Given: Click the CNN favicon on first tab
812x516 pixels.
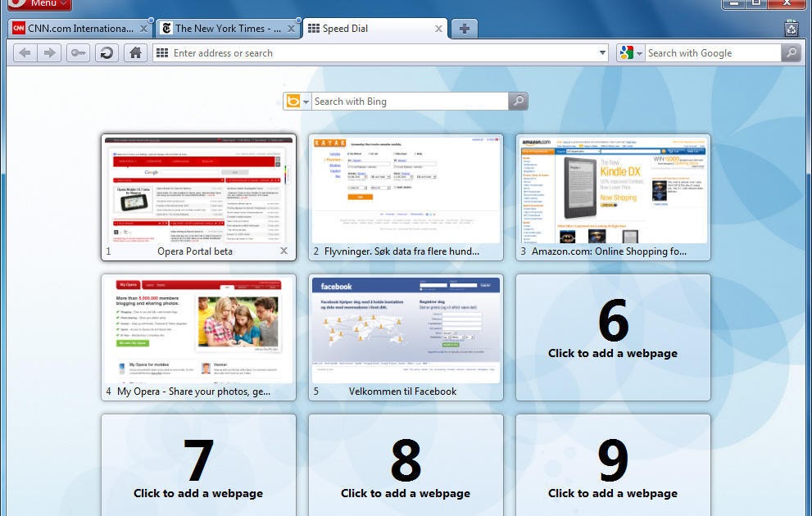Looking at the screenshot, I should pos(19,29).
